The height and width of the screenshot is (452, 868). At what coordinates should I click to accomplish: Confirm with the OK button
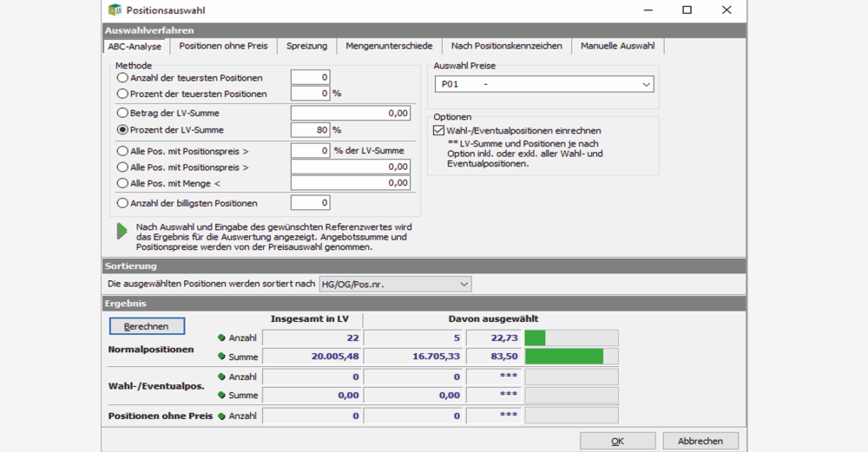(x=618, y=441)
